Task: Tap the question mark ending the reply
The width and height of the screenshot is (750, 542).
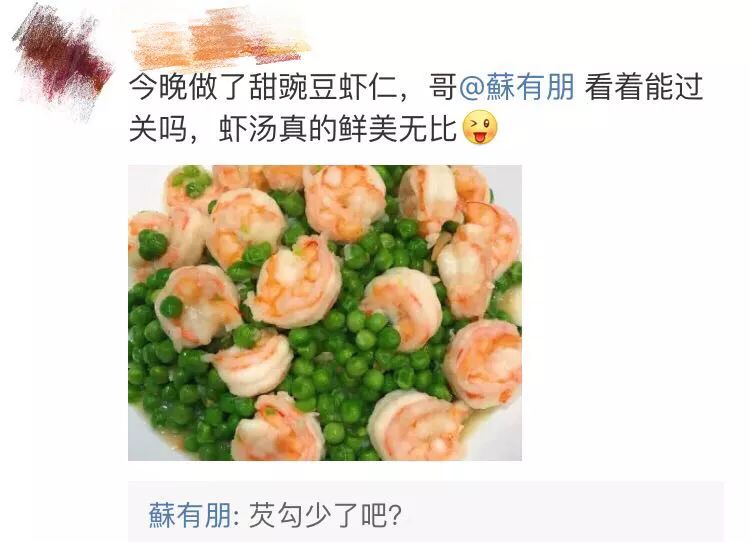Action: pyautogui.click(x=395, y=515)
